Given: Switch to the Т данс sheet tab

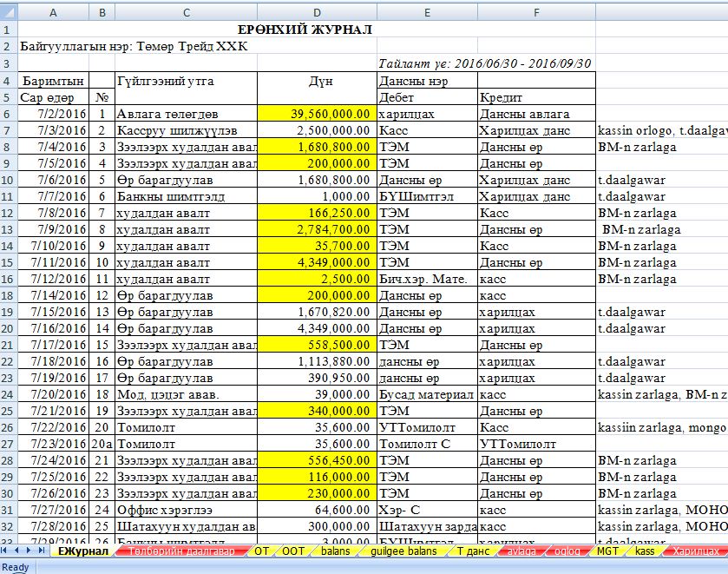Looking at the screenshot, I should 473,551.
